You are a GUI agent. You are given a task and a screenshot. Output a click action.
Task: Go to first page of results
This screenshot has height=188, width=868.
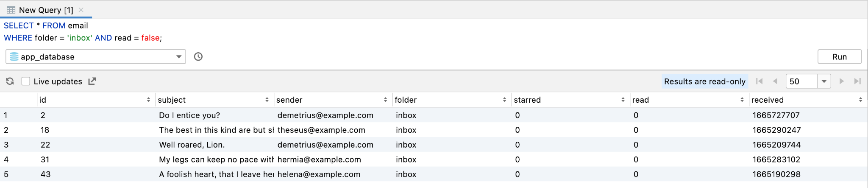759,81
